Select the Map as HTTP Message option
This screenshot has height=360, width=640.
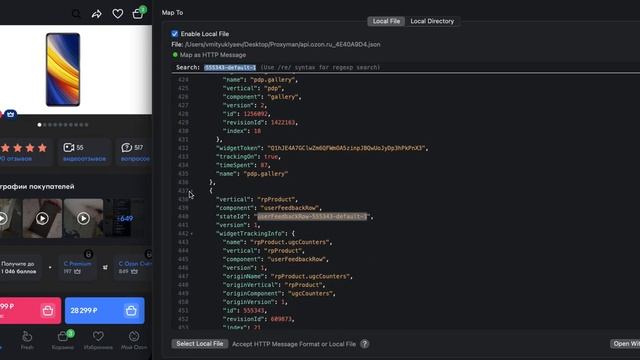pos(209,55)
